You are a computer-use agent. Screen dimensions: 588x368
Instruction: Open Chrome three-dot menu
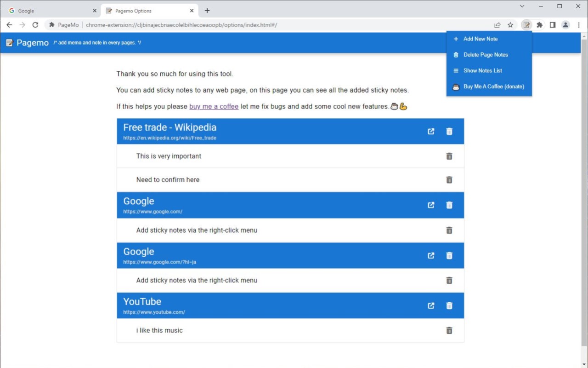(579, 25)
